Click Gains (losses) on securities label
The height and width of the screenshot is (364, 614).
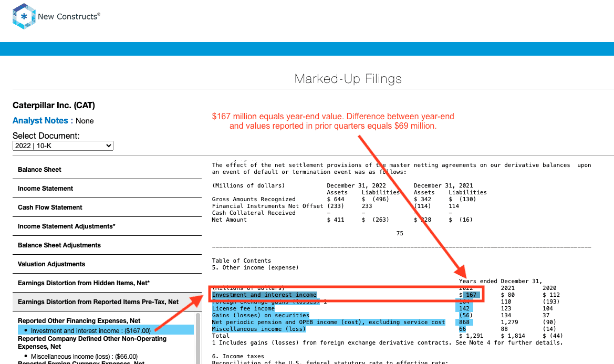tap(261, 316)
